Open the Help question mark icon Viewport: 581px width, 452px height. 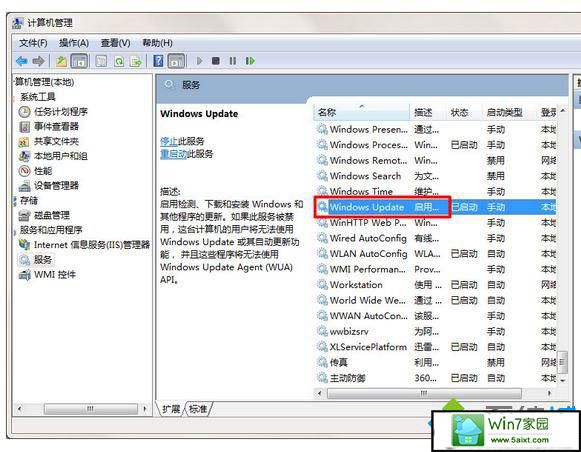158,61
